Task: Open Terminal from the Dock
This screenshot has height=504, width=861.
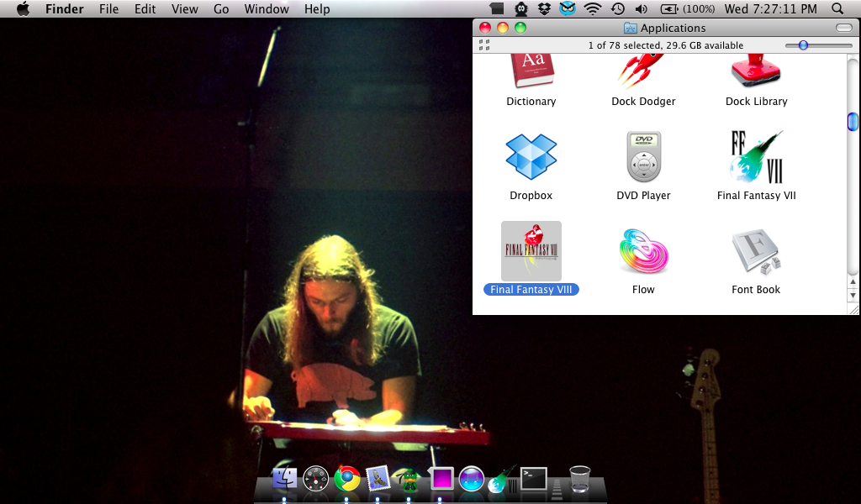Action: (x=534, y=479)
